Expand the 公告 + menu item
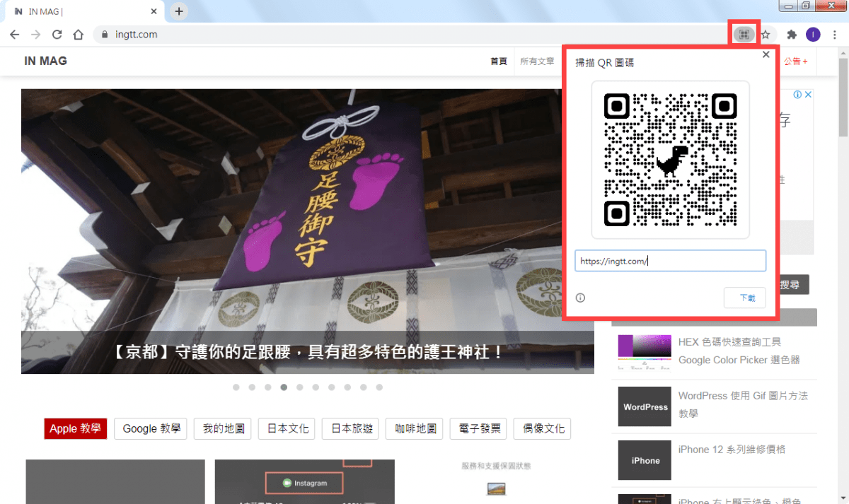 point(796,61)
